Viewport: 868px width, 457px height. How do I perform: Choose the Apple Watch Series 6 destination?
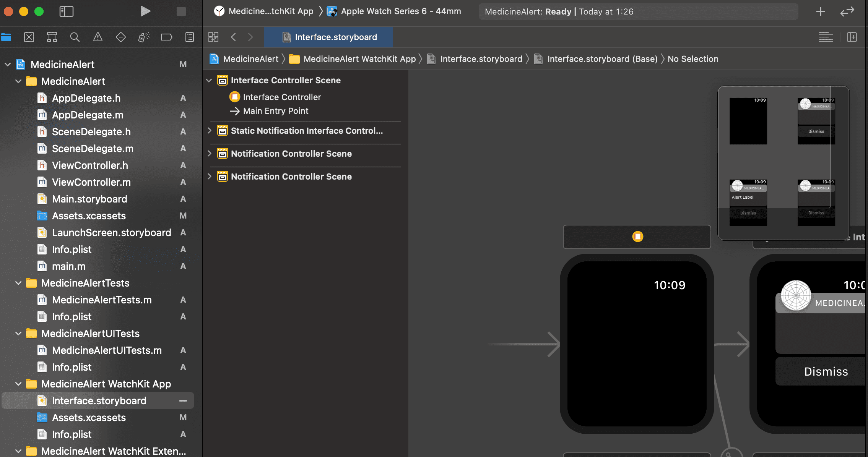(x=400, y=11)
